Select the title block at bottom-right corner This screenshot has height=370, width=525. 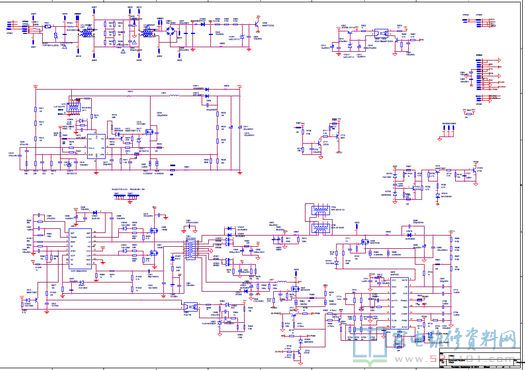[480, 358]
